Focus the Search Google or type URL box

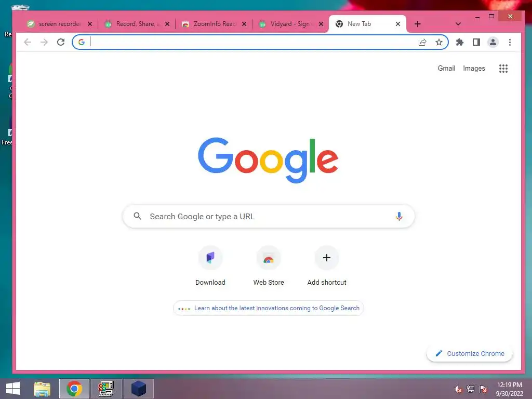pyautogui.click(x=269, y=216)
